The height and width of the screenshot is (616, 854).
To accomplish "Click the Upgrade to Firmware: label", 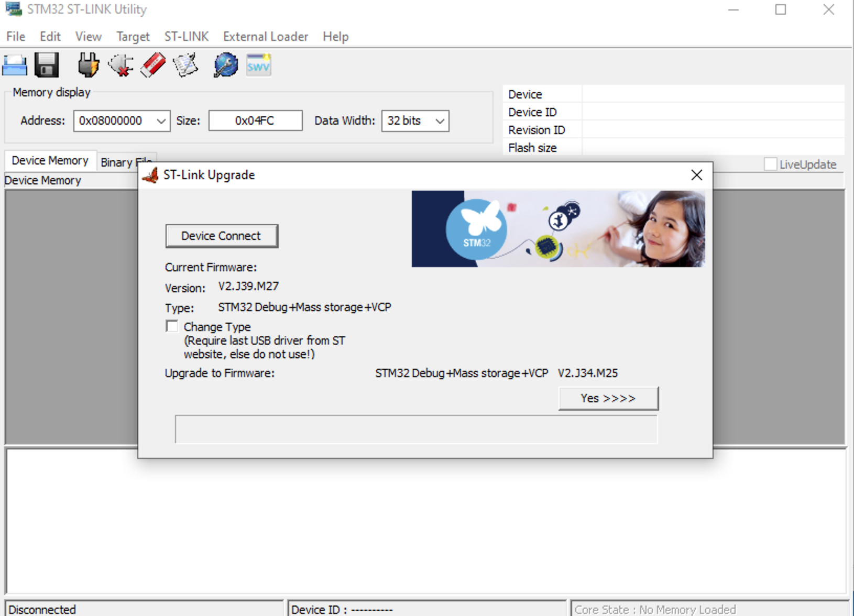I will pyautogui.click(x=220, y=373).
